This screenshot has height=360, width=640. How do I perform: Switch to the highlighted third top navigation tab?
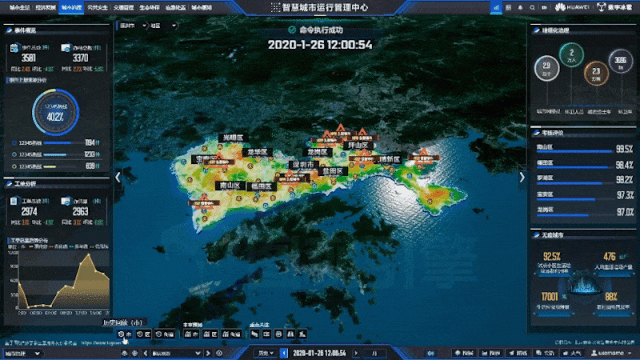click(71, 7)
